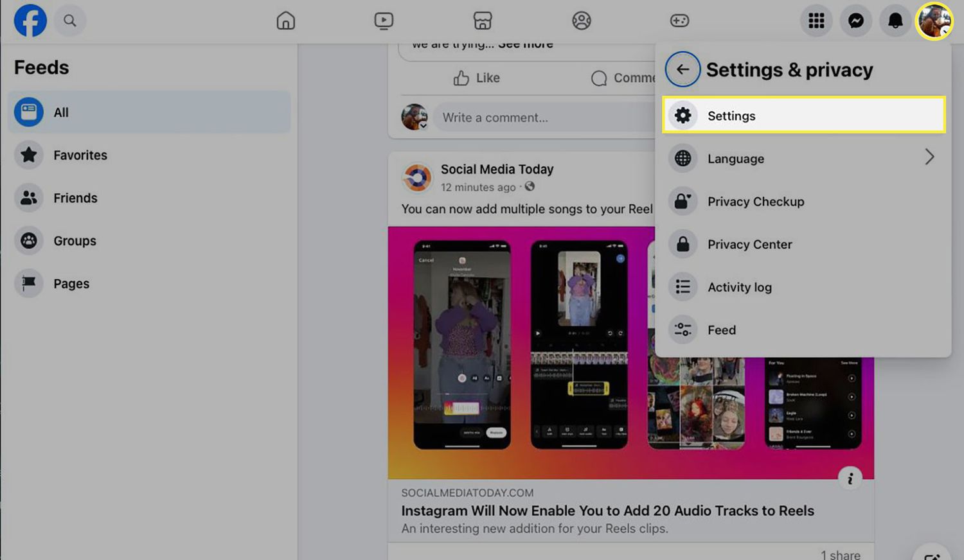Expand the Language submenu
This screenshot has height=560, width=964.
[735, 159]
